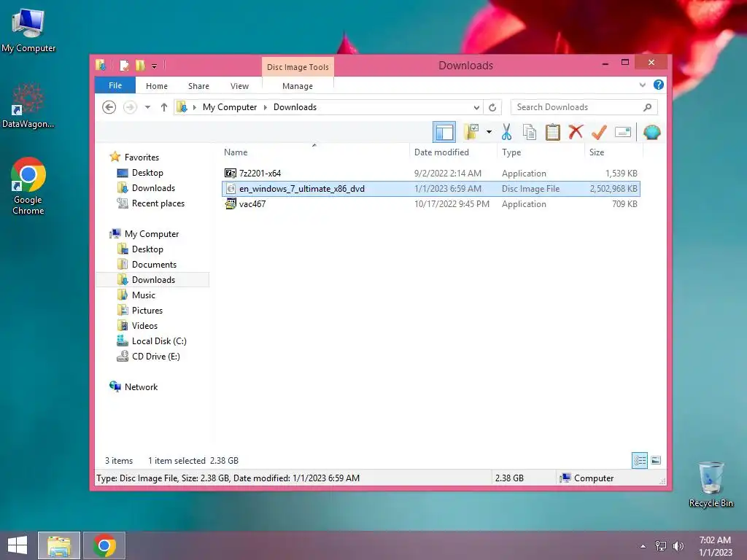Click the Cut scissors icon in toolbar

click(x=506, y=133)
